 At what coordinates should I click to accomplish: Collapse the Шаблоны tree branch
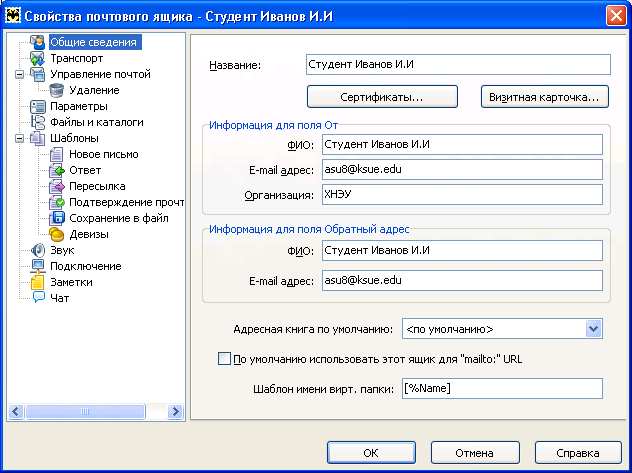[19, 139]
